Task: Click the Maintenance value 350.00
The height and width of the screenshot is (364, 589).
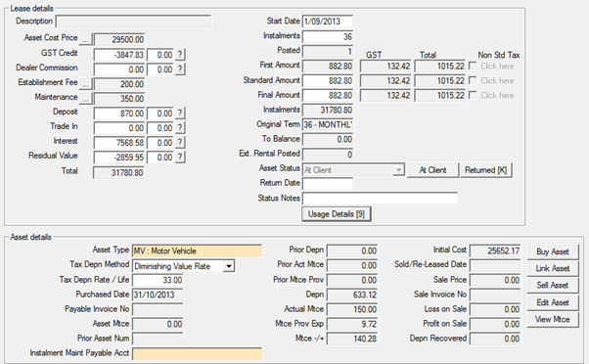Action: tap(119, 99)
